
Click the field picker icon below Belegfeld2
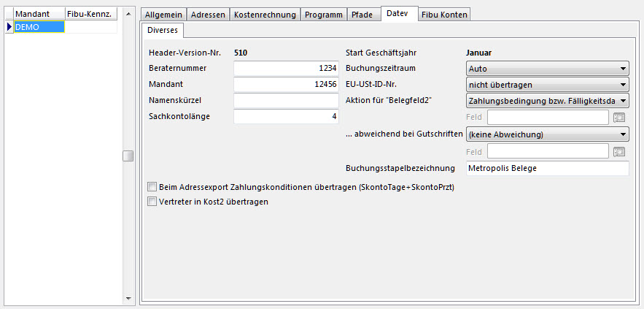(620, 118)
